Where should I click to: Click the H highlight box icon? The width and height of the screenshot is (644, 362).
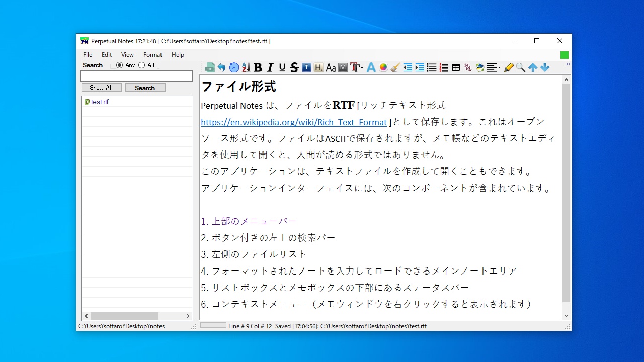(x=318, y=67)
